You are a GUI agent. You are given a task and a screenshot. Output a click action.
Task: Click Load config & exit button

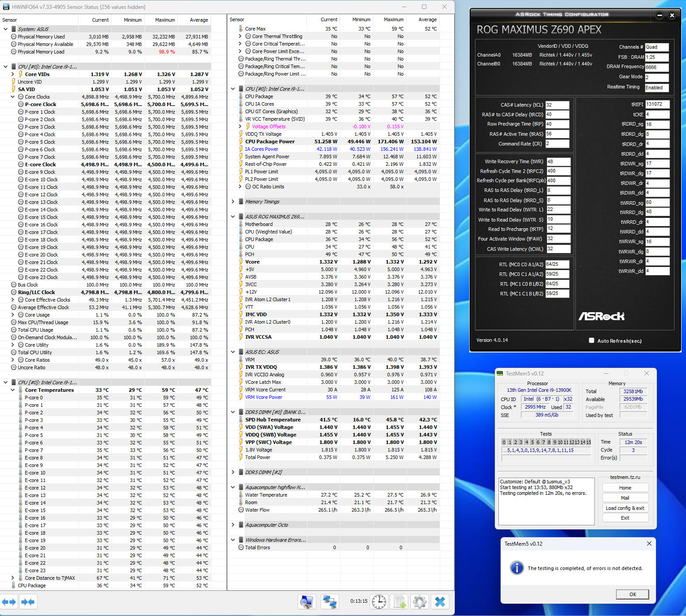pyautogui.click(x=625, y=508)
